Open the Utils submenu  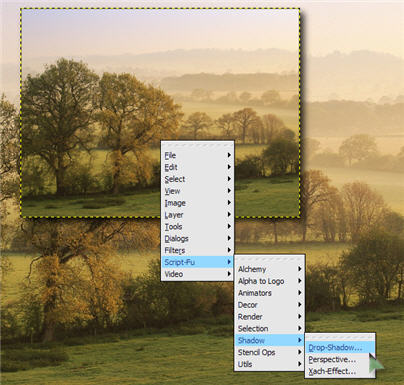(269, 364)
